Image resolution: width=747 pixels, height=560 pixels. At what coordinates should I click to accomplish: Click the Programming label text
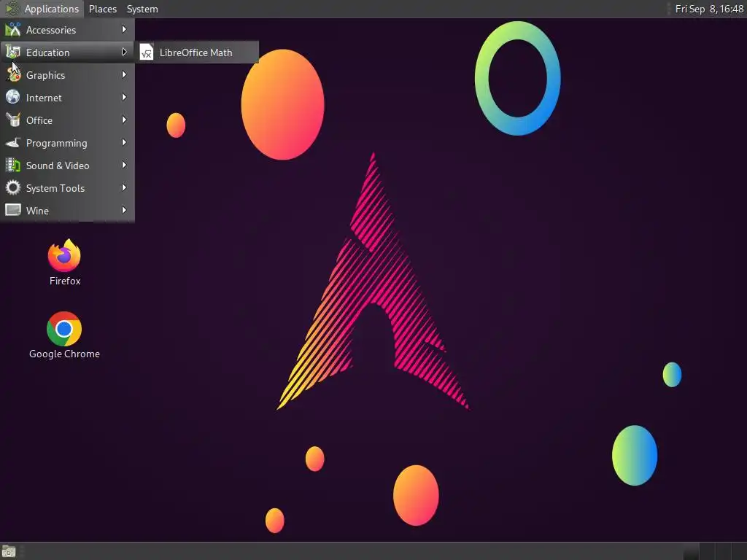(x=57, y=144)
